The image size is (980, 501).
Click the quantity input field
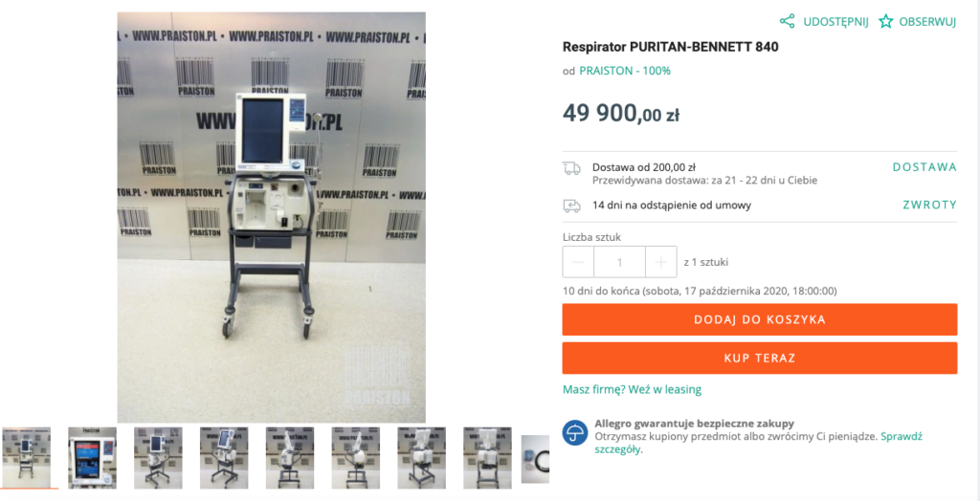pos(619,262)
